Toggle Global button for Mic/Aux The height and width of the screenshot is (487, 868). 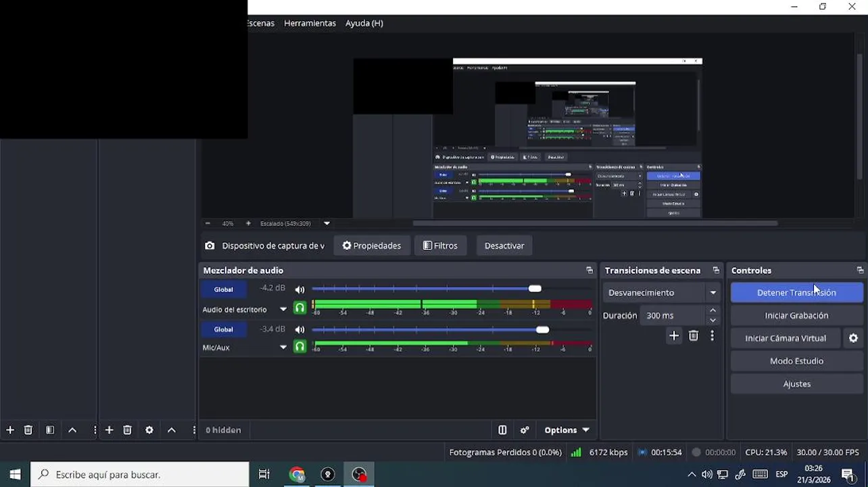pyautogui.click(x=224, y=329)
